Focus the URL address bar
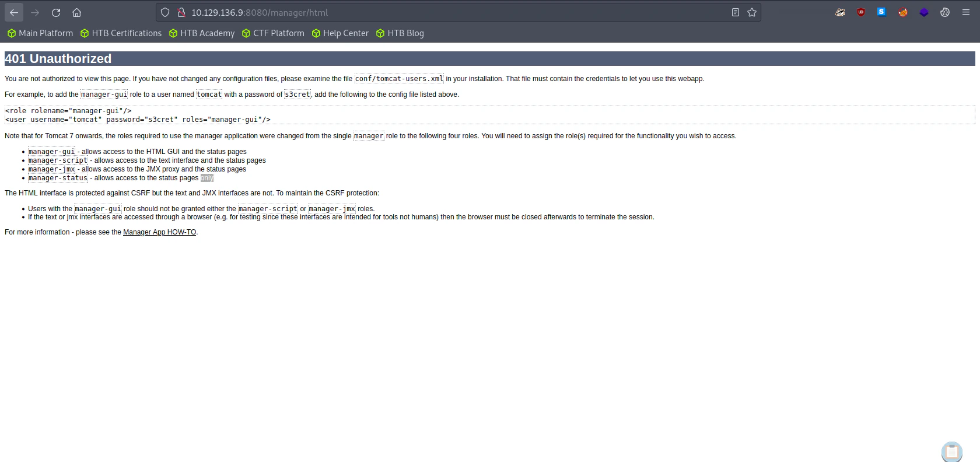 (x=458, y=12)
